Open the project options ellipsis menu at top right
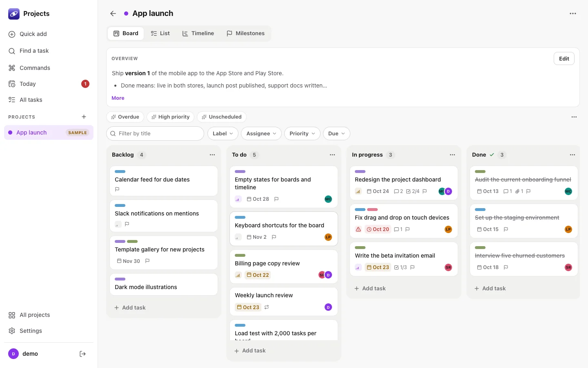588x368 pixels. (x=573, y=13)
